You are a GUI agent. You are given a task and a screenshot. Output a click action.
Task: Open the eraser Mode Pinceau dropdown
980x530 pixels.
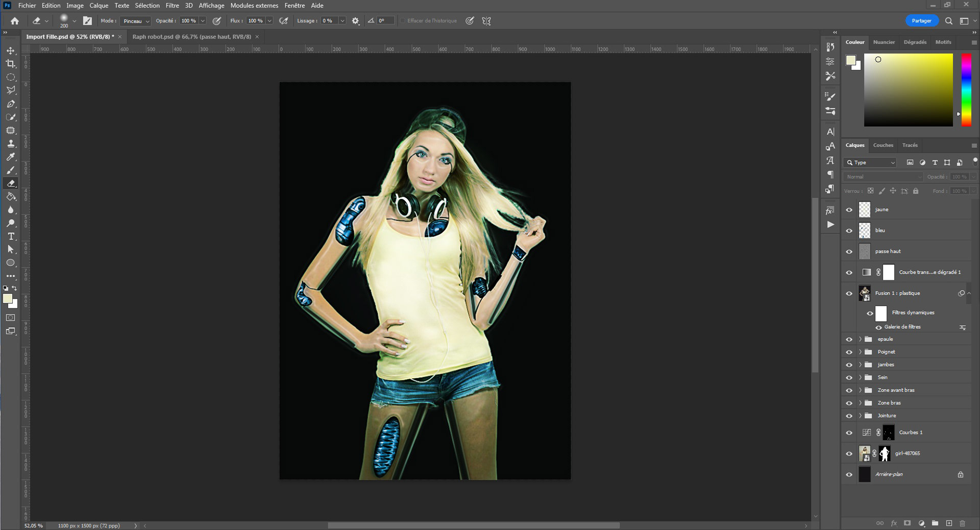point(136,21)
